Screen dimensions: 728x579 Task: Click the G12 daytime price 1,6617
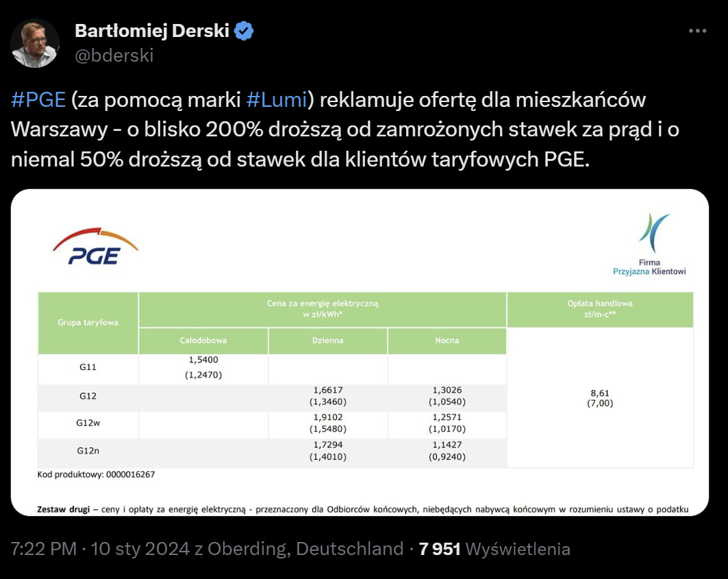point(328,390)
